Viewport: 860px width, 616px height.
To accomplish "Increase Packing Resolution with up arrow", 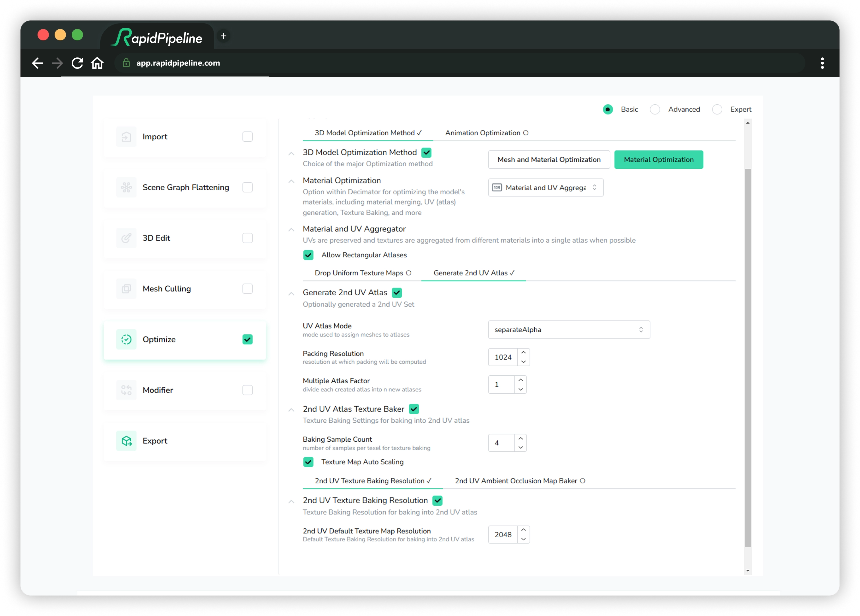I will (524, 353).
